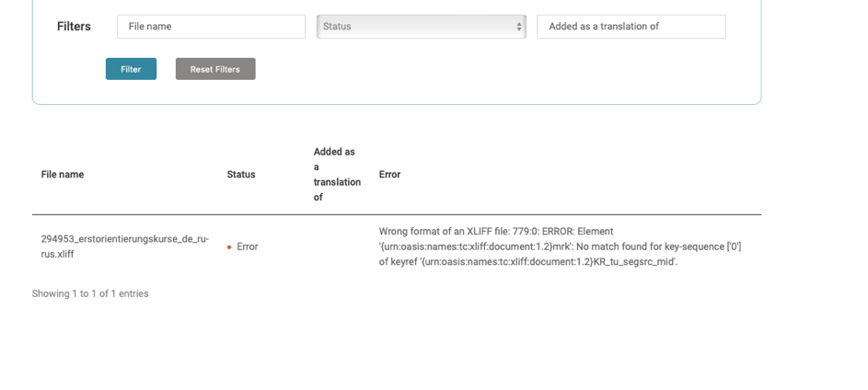Sort by File name column header
868x390 pixels.
click(x=63, y=174)
